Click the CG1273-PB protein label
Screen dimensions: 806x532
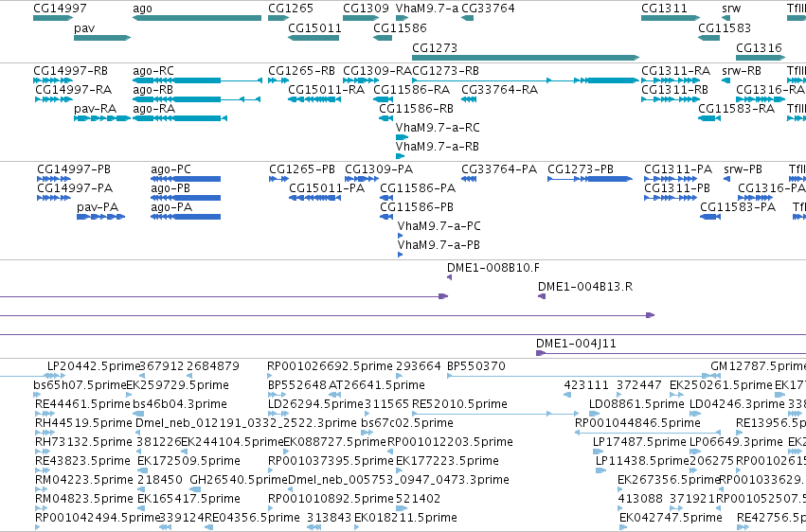pyautogui.click(x=581, y=169)
